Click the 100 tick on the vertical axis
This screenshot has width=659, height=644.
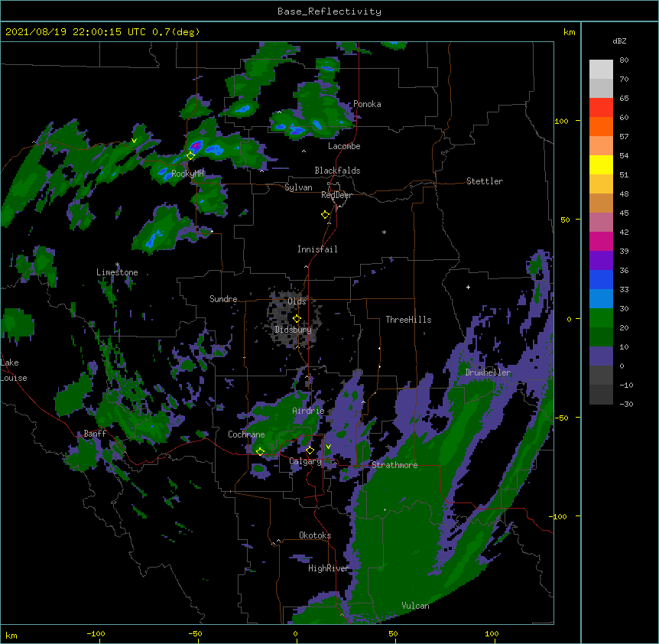(x=561, y=121)
